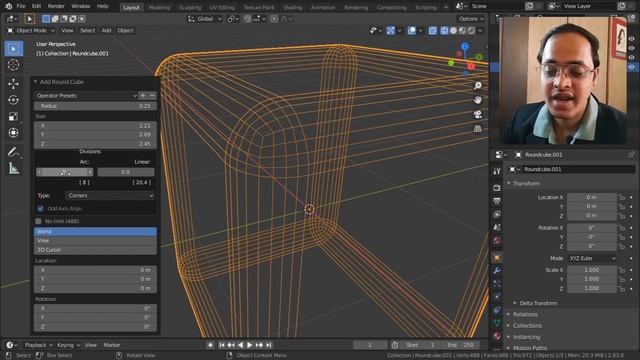
Task: Select the Cursor tool
Action: tap(13, 64)
